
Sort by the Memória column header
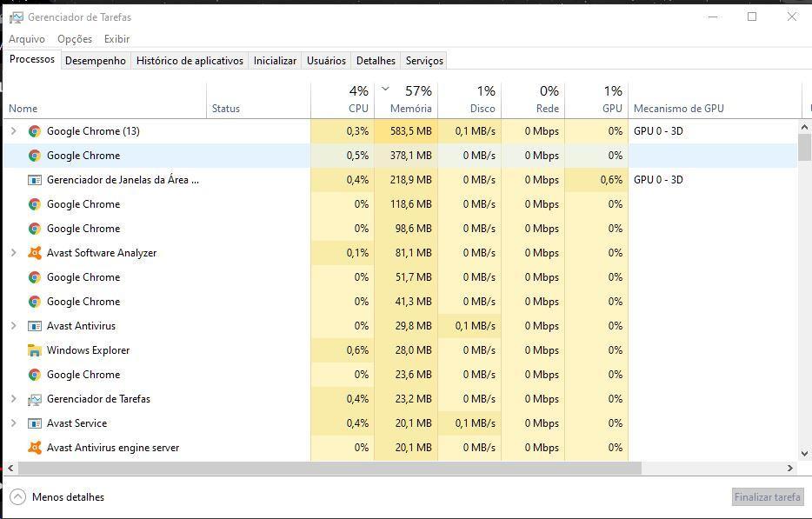406,101
